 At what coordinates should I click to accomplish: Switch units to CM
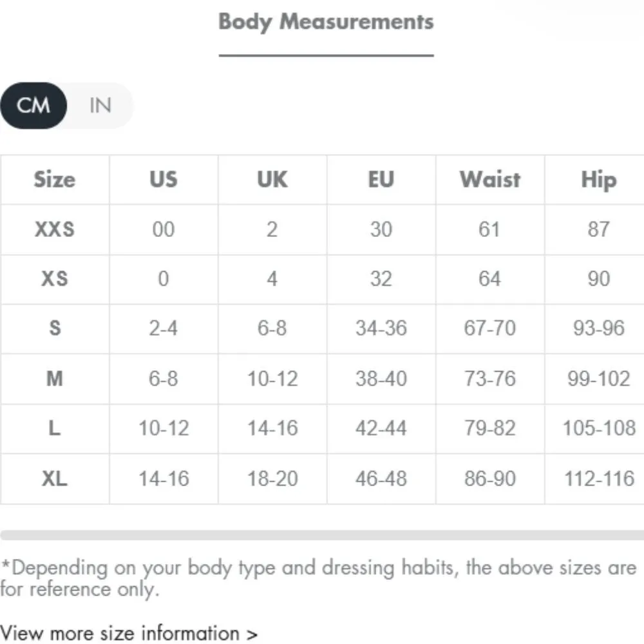tap(33, 105)
